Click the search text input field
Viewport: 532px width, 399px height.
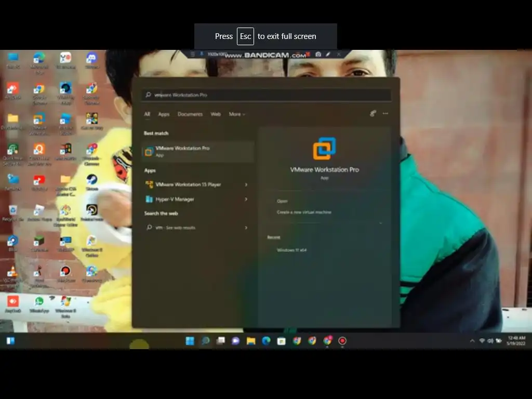(267, 95)
